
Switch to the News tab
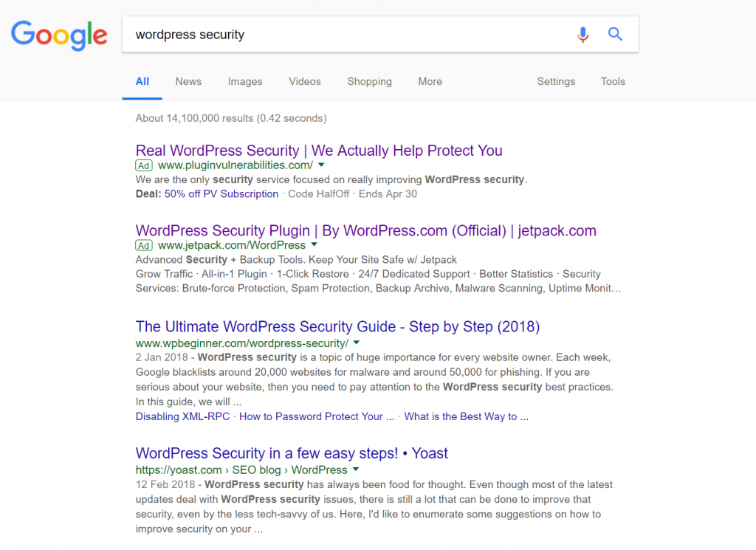click(188, 81)
